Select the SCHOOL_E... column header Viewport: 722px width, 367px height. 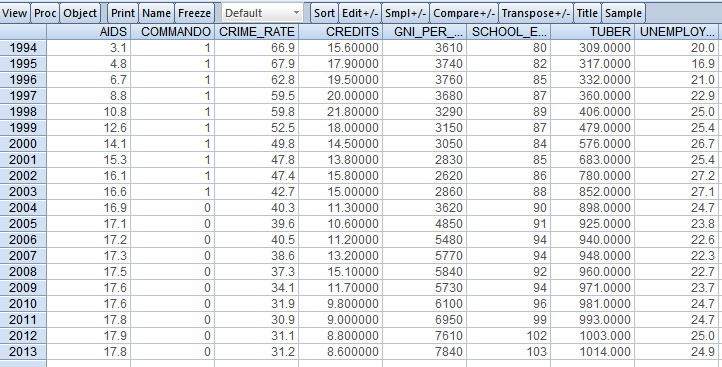pyautogui.click(x=508, y=32)
